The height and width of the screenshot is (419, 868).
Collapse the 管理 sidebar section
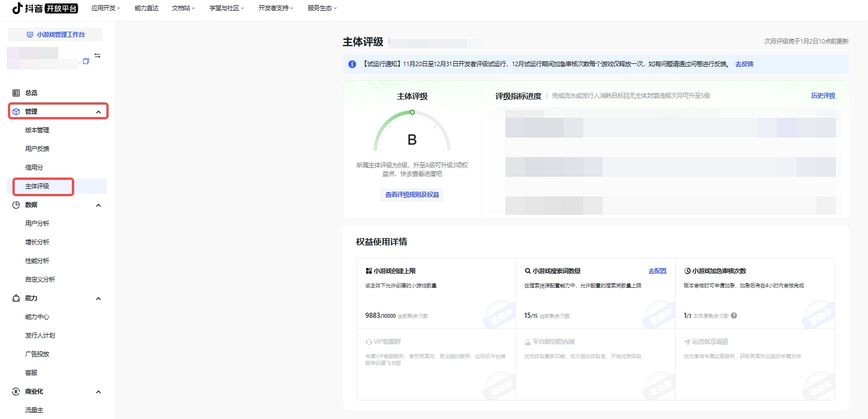(x=98, y=112)
